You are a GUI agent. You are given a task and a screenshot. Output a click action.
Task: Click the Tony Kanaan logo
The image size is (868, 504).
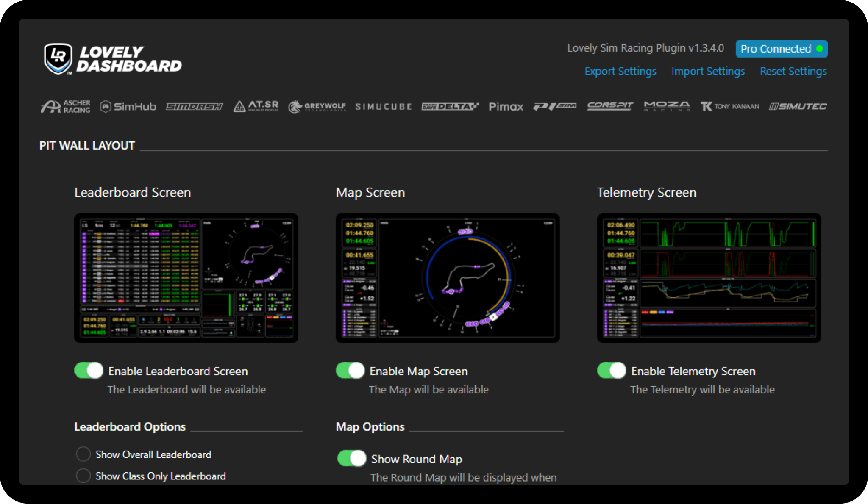pyautogui.click(x=729, y=106)
